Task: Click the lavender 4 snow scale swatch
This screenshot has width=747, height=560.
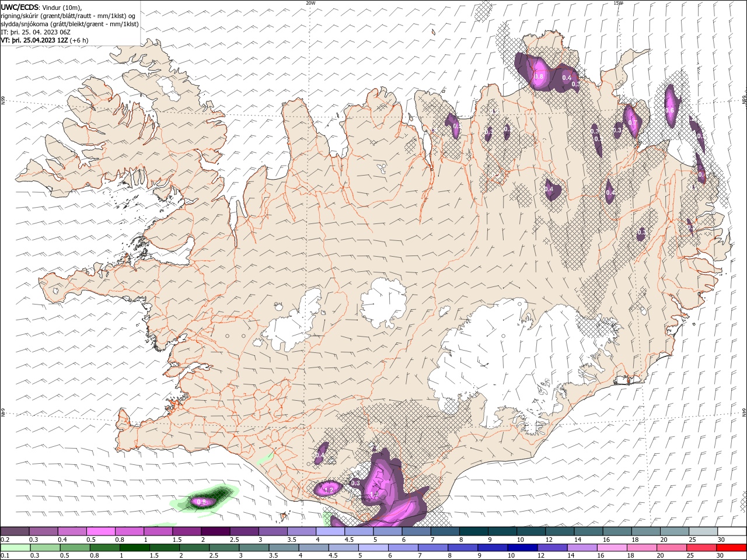Action: point(330,531)
